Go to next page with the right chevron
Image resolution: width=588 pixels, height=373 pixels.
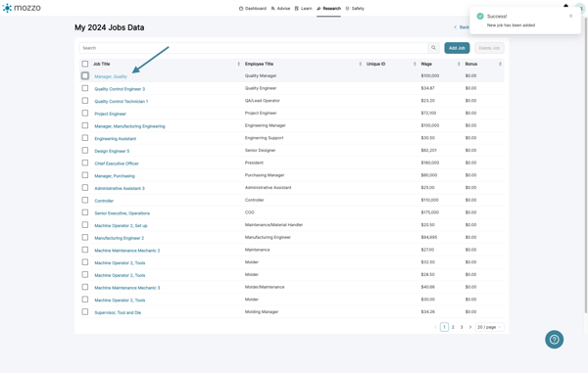[470, 327]
